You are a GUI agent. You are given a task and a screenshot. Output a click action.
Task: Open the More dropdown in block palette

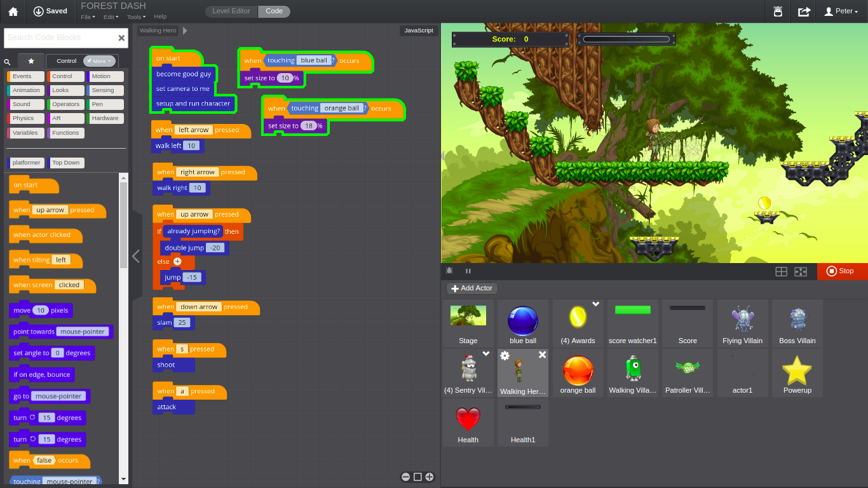[100, 61]
